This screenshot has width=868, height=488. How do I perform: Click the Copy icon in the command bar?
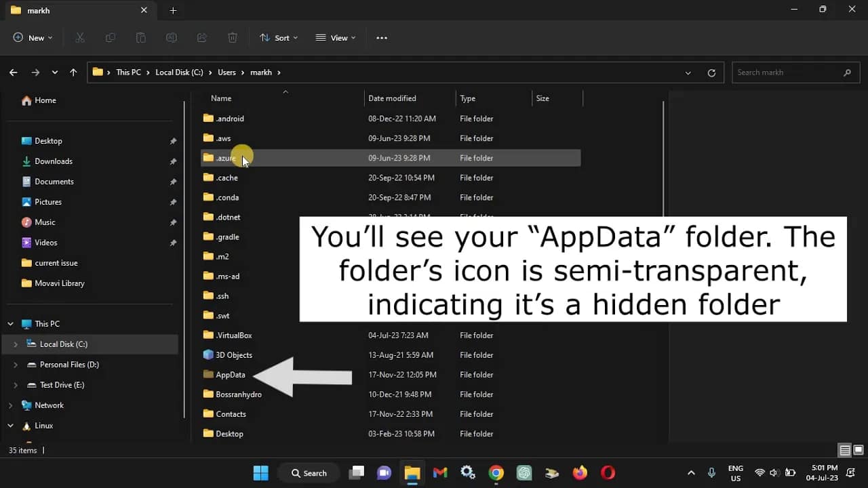[x=110, y=37]
